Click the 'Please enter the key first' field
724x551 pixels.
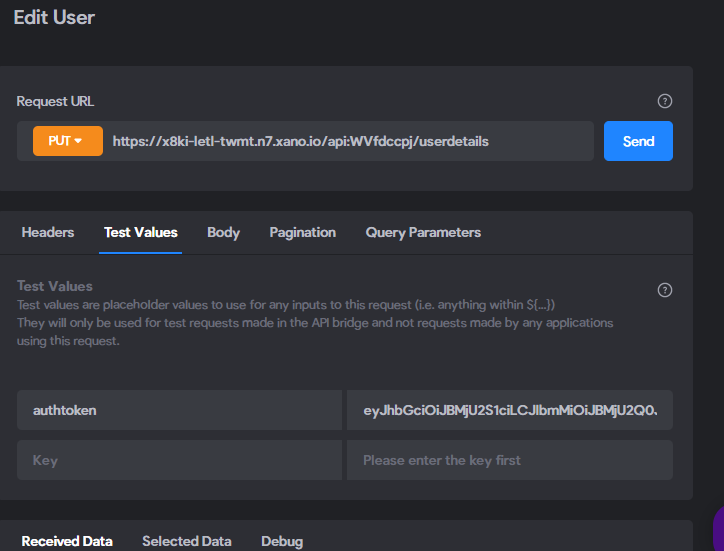(510, 460)
